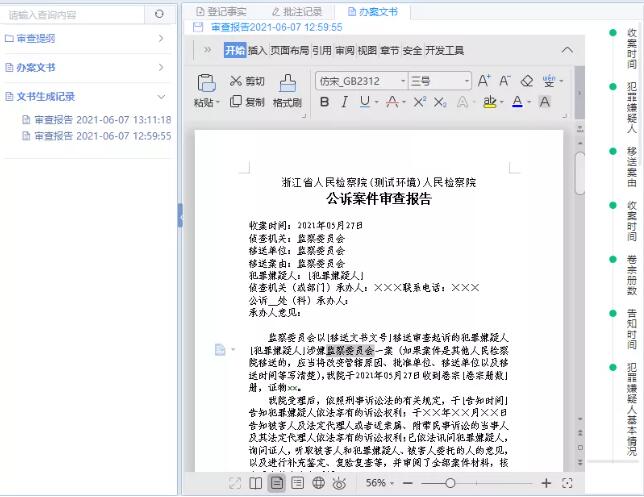Toggle Underline formatting
The width and height of the screenshot is (644, 497).
[364, 102]
